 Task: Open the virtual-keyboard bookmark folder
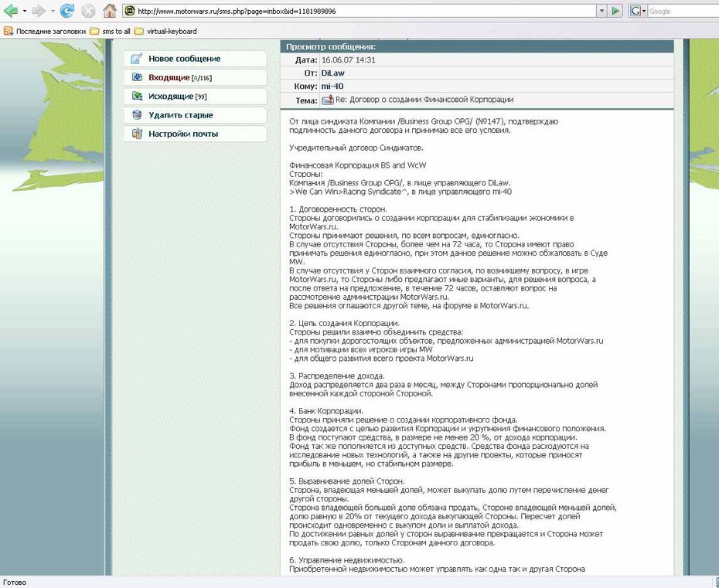165,31
